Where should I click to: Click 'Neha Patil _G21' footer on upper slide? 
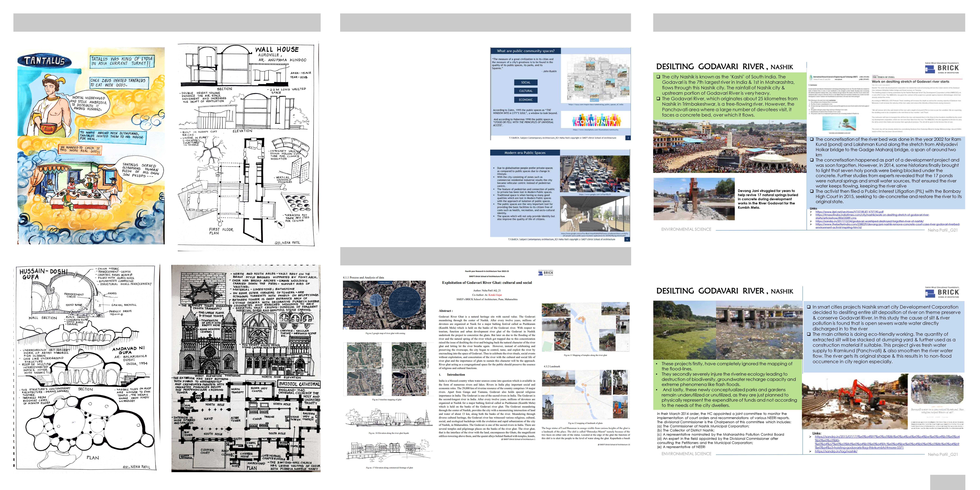[942, 230]
